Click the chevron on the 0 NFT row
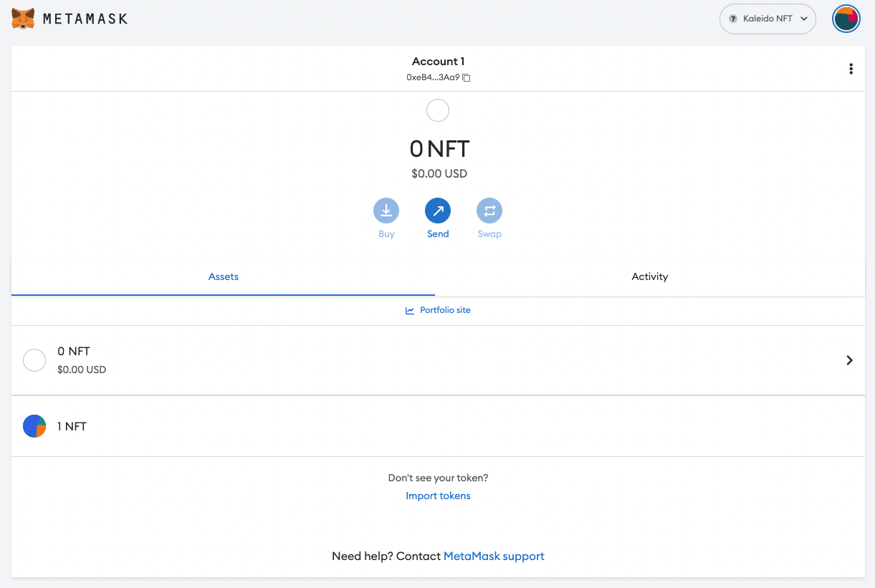This screenshot has height=588, width=875. (x=849, y=360)
